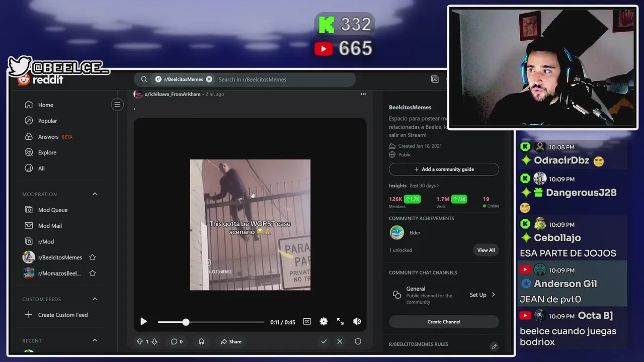Open the advertise icon in top bar
The width and height of the screenshot is (644, 362).
[435, 79]
